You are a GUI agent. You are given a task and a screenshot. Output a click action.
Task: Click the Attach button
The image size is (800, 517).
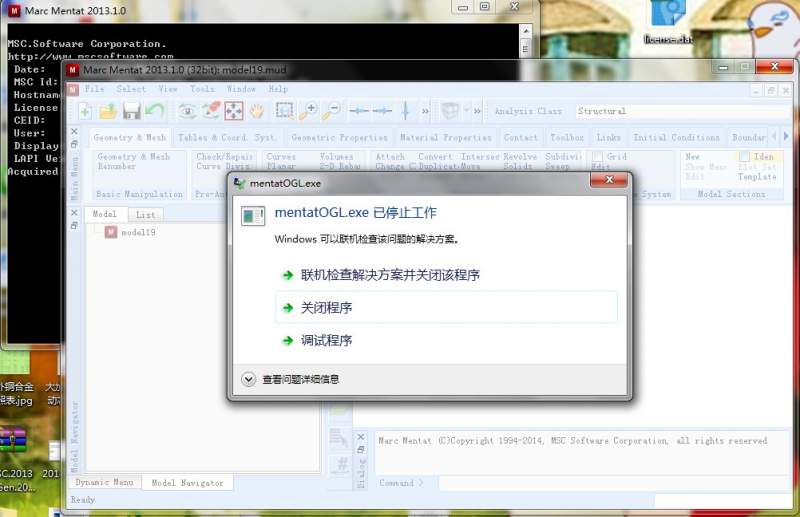point(390,157)
